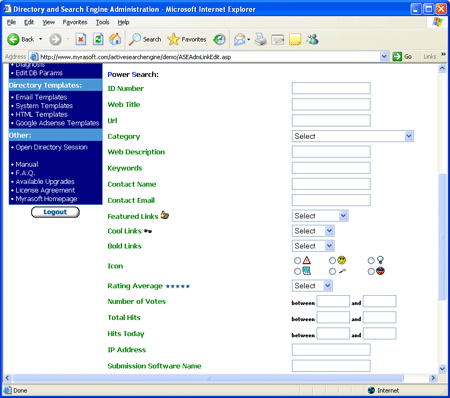Open the Bold Links dropdown

(313, 246)
